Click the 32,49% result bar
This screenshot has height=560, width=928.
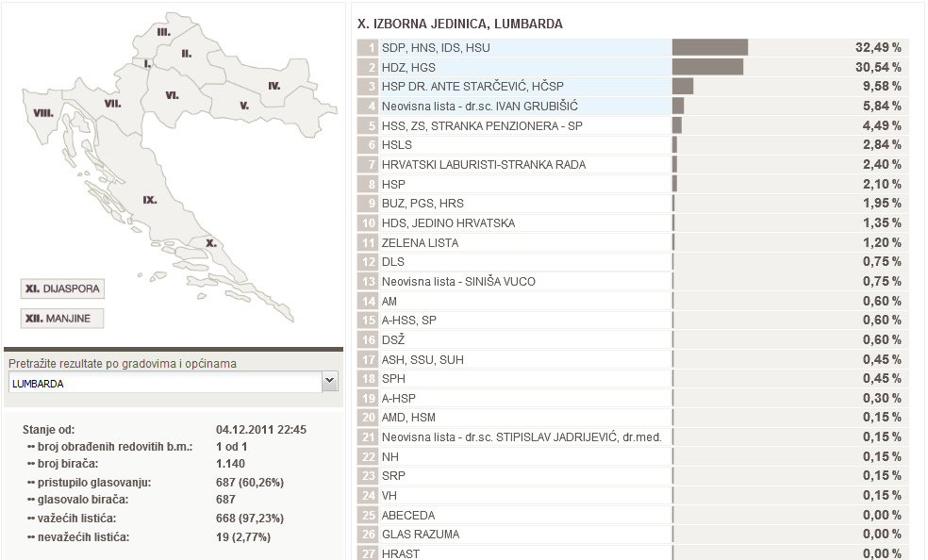(x=709, y=47)
